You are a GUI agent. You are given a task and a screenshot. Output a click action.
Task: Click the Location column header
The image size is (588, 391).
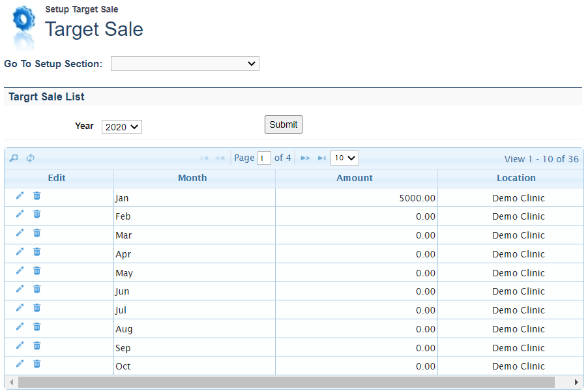(x=516, y=178)
